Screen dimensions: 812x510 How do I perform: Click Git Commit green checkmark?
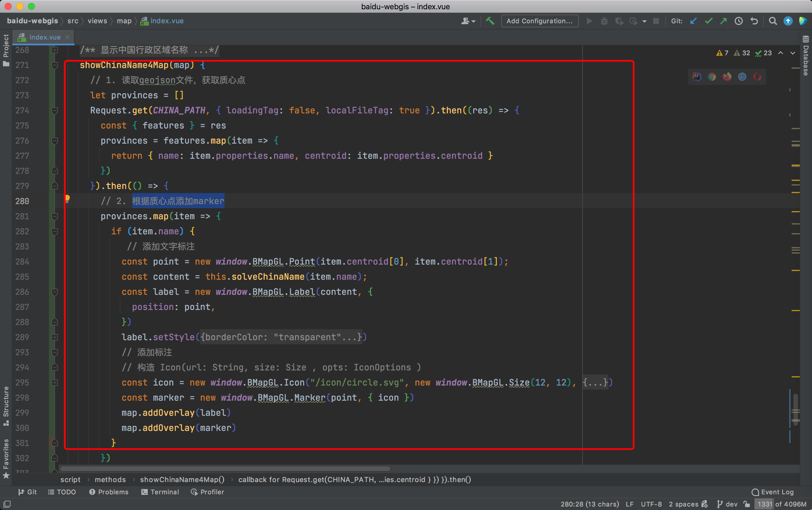point(708,21)
